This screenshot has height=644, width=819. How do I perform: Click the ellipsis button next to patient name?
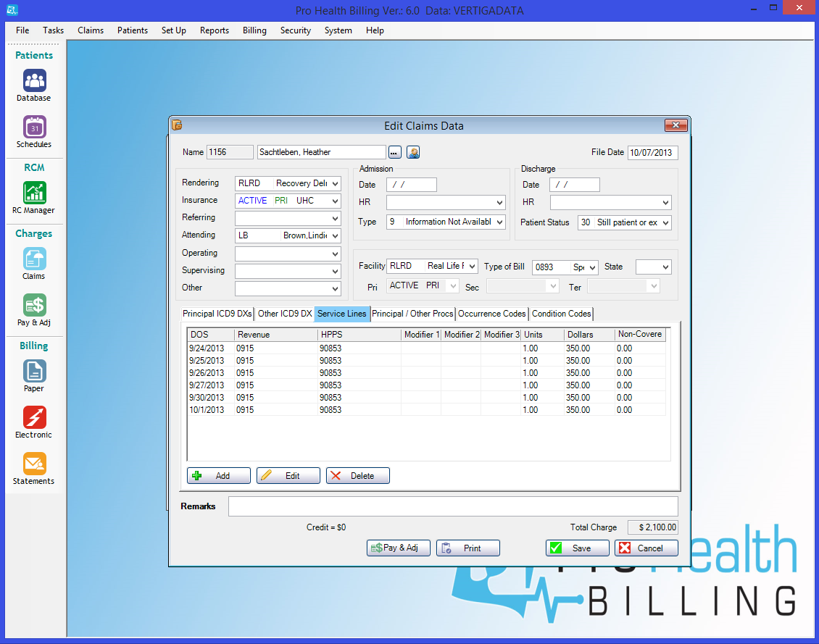pyautogui.click(x=394, y=152)
